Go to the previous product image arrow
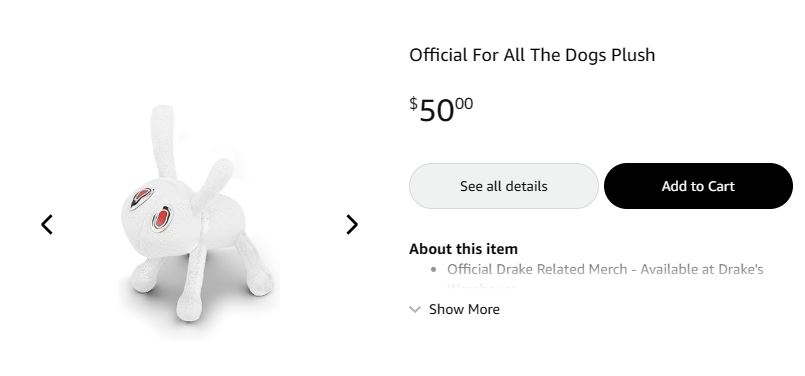This screenshot has width=805, height=376. (x=47, y=224)
